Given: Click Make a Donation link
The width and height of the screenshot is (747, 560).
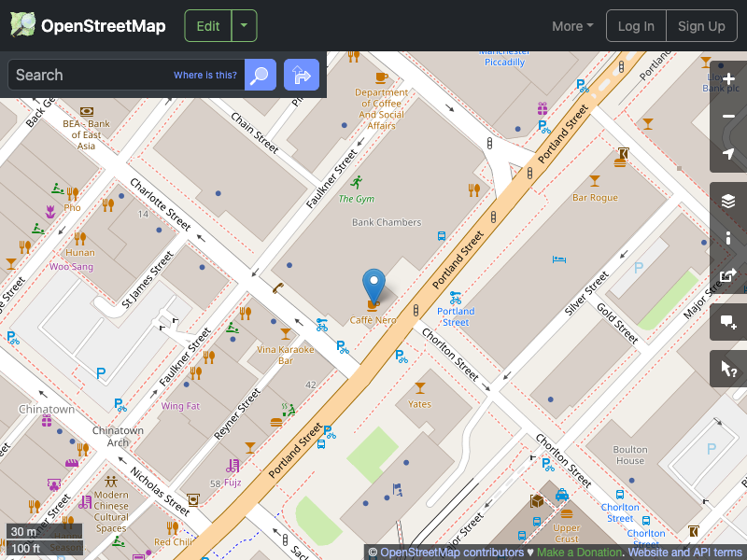Looking at the screenshot, I should coord(579,552).
